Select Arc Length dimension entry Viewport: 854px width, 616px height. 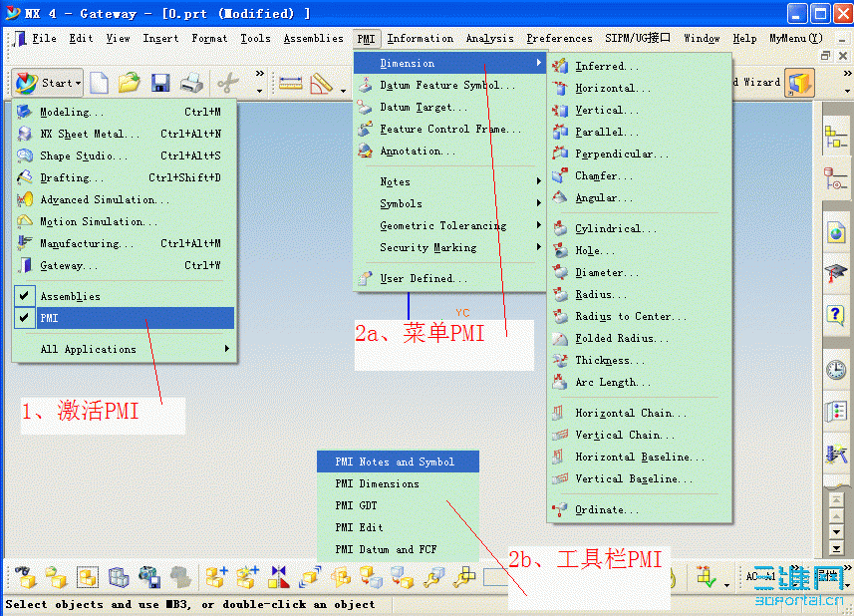[640, 383]
